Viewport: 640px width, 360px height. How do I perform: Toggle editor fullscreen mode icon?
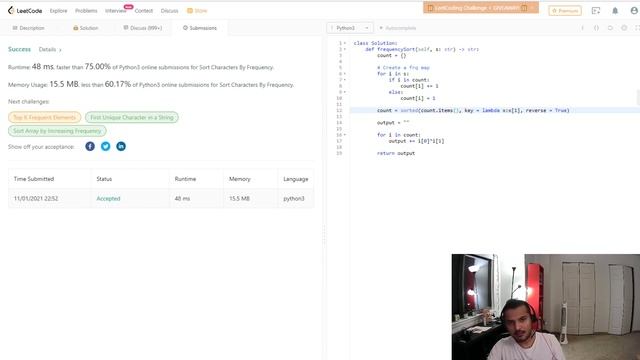click(637, 28)
